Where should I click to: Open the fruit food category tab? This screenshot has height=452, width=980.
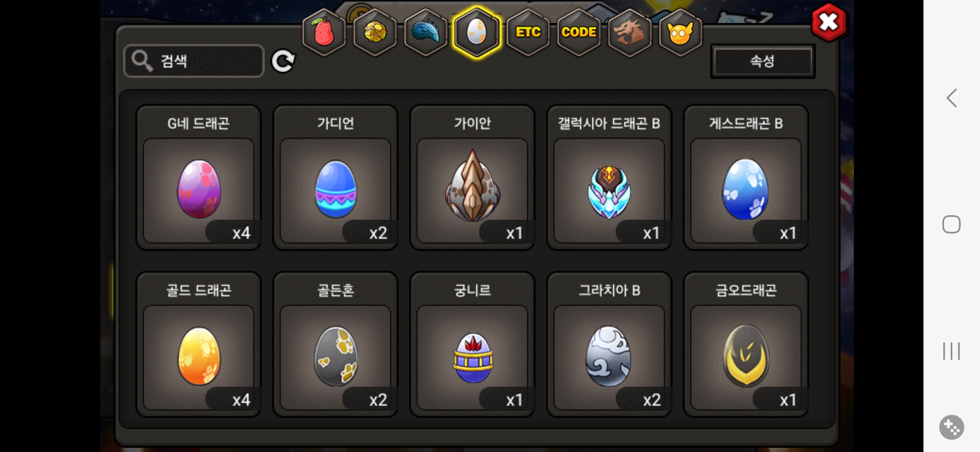click(324, 32)
